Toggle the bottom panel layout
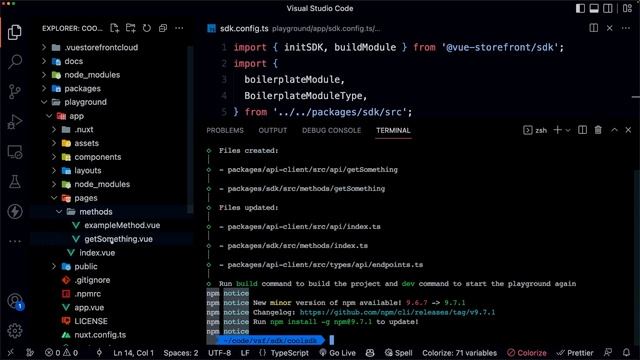The height and width of the screenshot is (360, 640). coord(594,9)
